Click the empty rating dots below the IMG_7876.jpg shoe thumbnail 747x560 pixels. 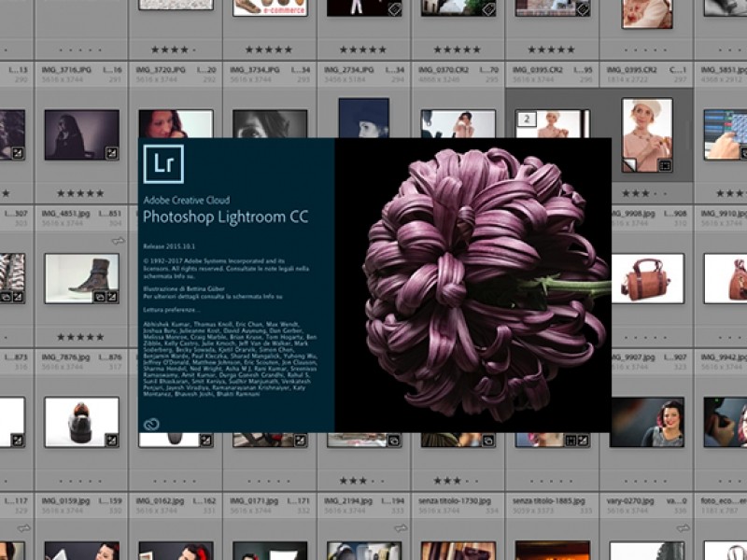[80, 481]
